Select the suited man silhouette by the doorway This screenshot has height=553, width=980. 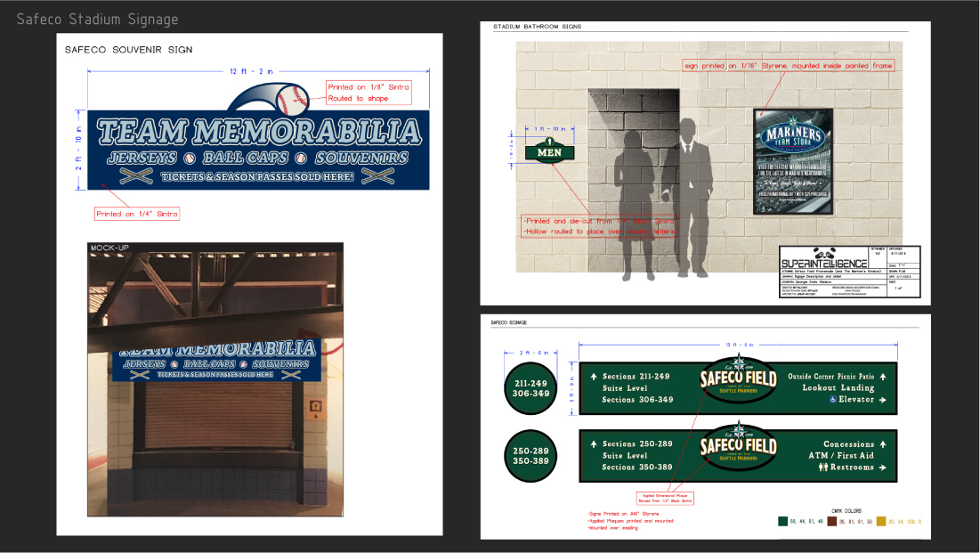tap(689, 197)
